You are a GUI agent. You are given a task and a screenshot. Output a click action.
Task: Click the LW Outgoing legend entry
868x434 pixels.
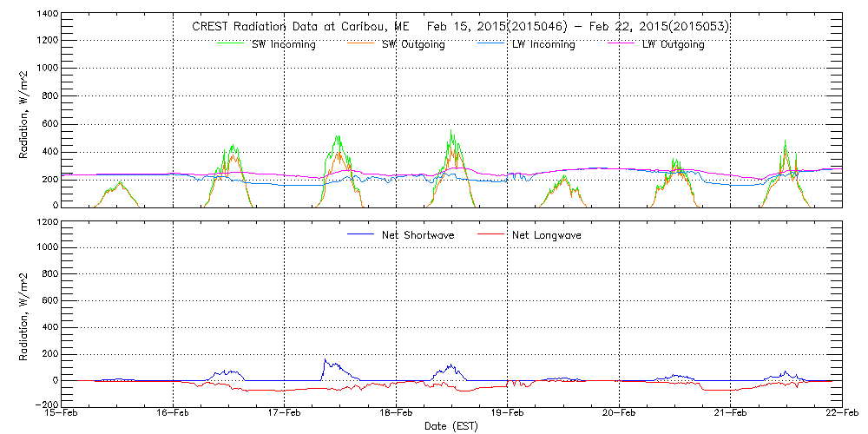point(673,44)
